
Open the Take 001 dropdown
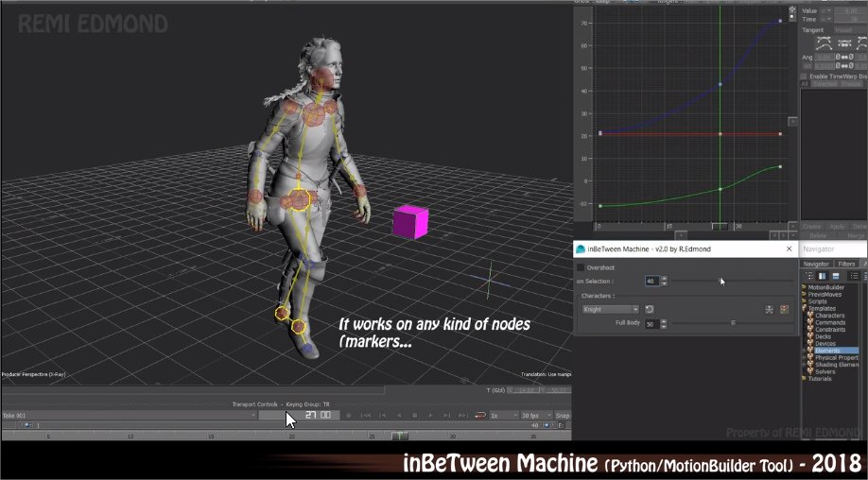point(129,416)
